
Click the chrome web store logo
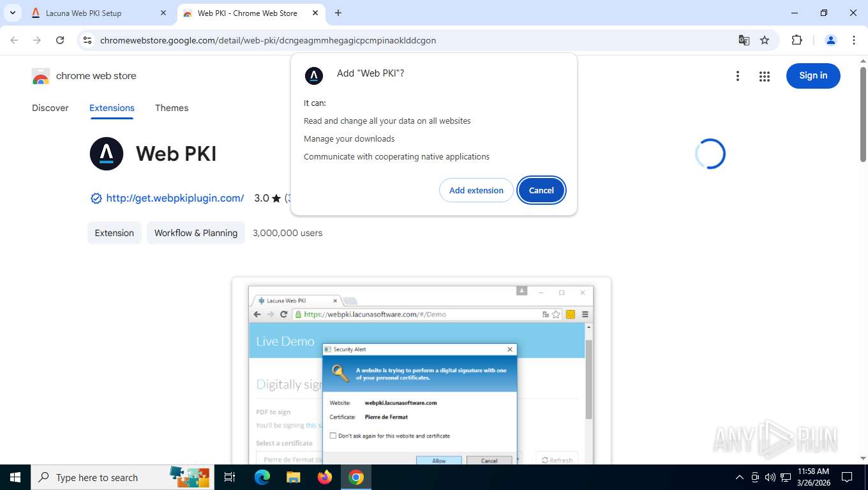[84, 76]
